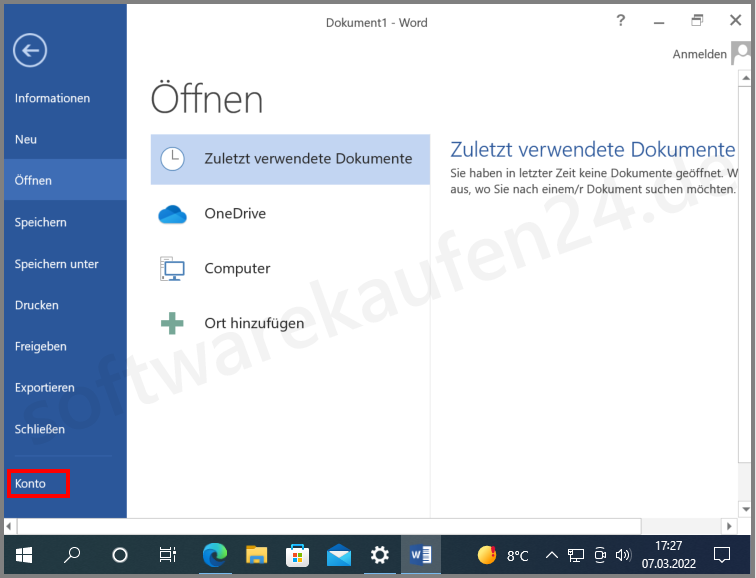This screenshot has width=756, height=578.
Task: Open the Help question mark icon
Action: tap(621, 21)
